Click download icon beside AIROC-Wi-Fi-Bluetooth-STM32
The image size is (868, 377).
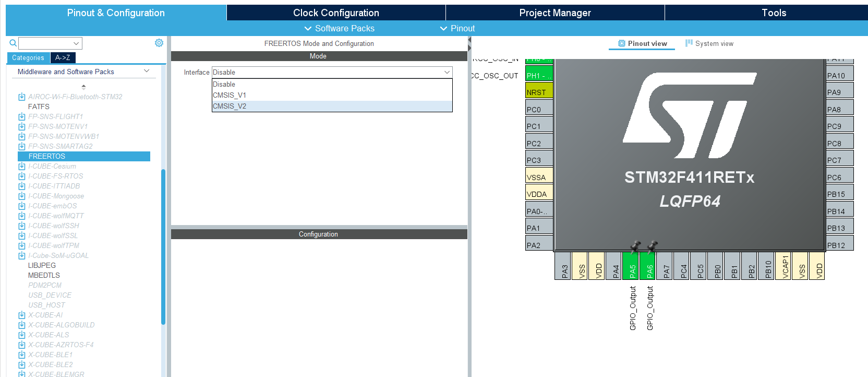click(x=22, y=97)
